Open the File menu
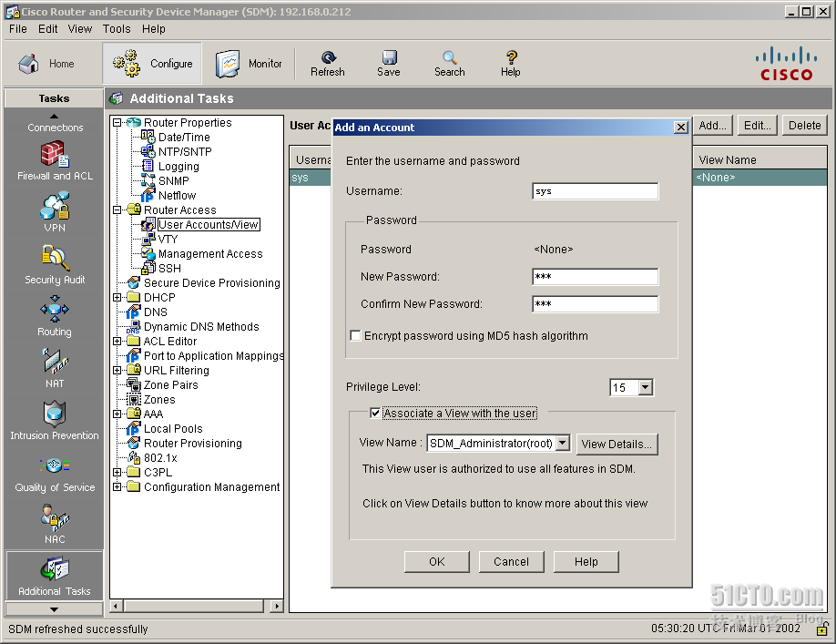 click(17, 29)
